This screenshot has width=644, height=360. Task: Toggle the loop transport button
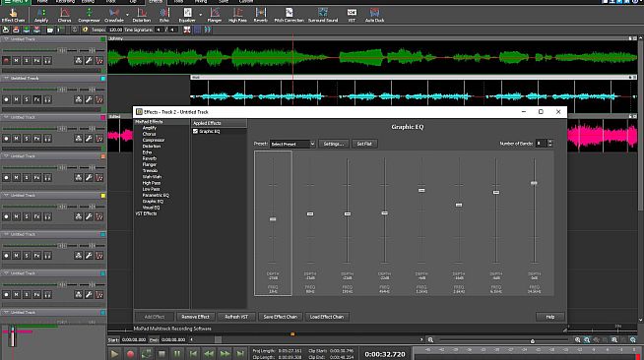coord(146,354)
